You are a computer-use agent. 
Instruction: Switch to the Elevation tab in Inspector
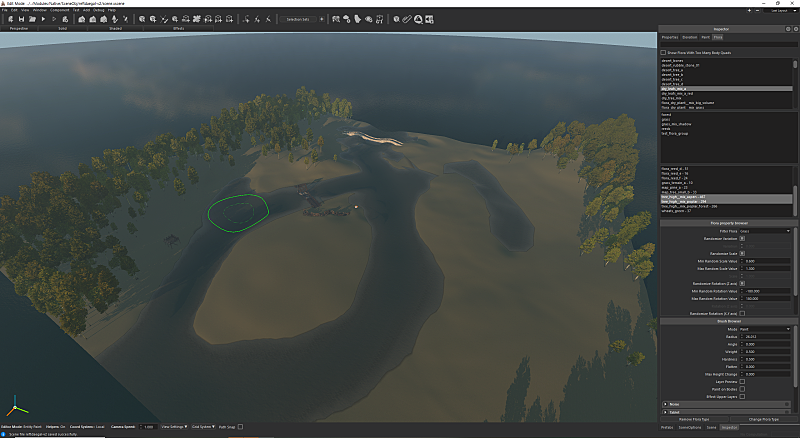tap(690, 37)
